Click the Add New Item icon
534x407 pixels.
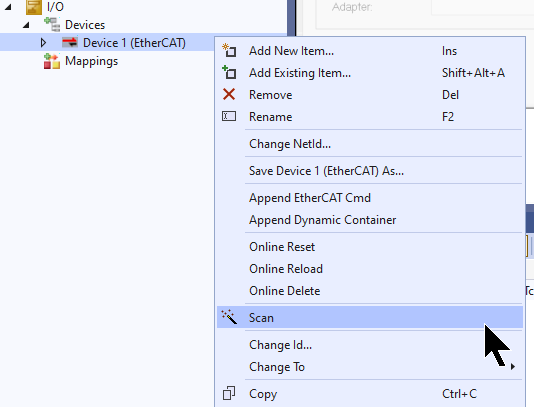pos(229,50)
